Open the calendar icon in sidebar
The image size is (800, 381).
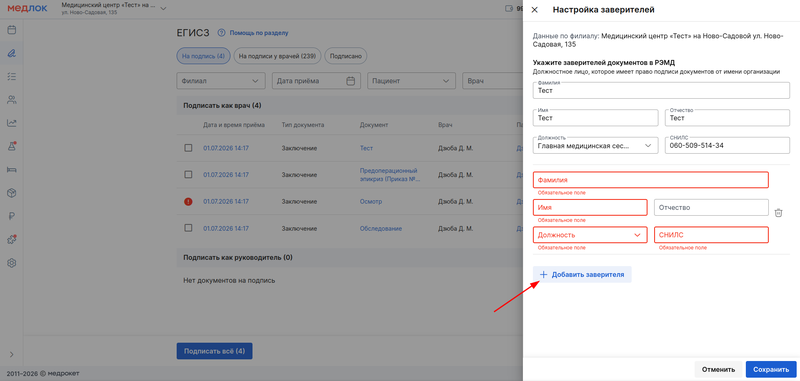11,30
